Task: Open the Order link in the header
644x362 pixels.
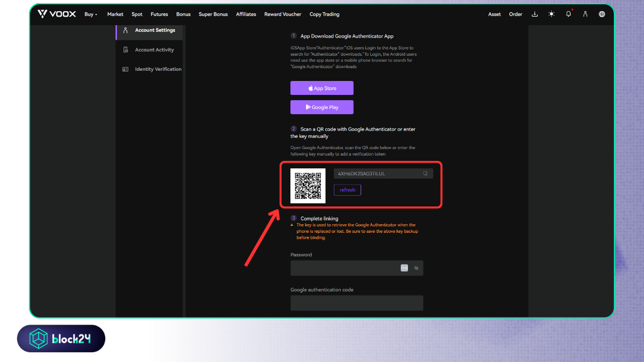Action: 516,14
